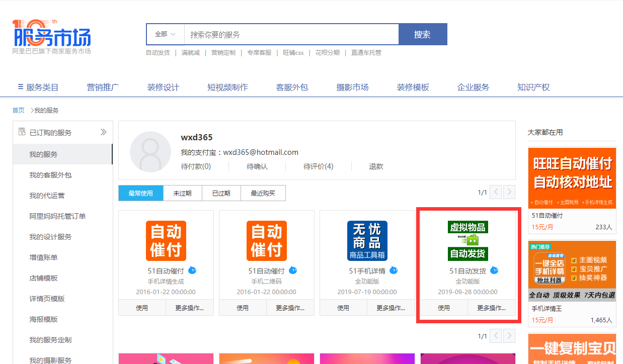Viewport: 623px width, 364px height.
Task: Click the 服务市场 logo
Action: (52, 37)
